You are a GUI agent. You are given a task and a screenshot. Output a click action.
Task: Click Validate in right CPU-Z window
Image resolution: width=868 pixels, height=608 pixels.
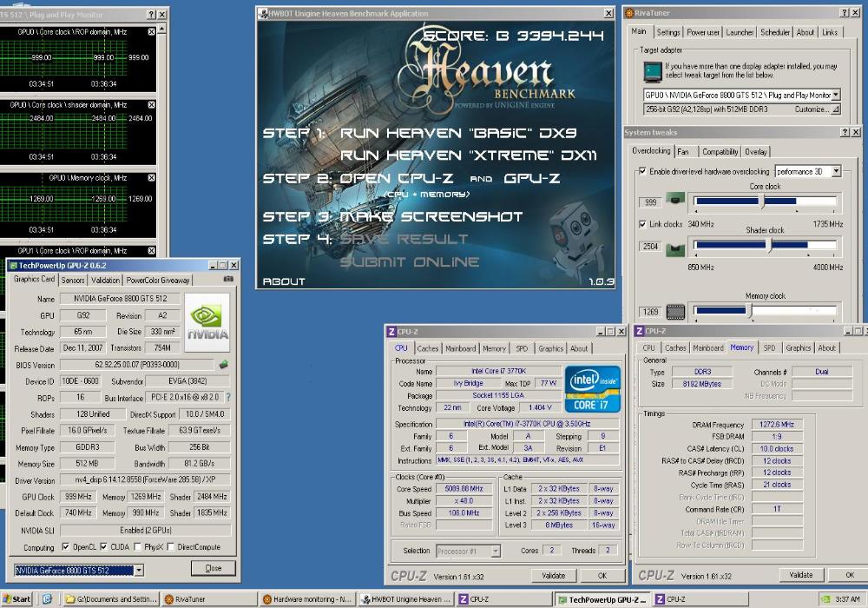[x=800, y=575]
